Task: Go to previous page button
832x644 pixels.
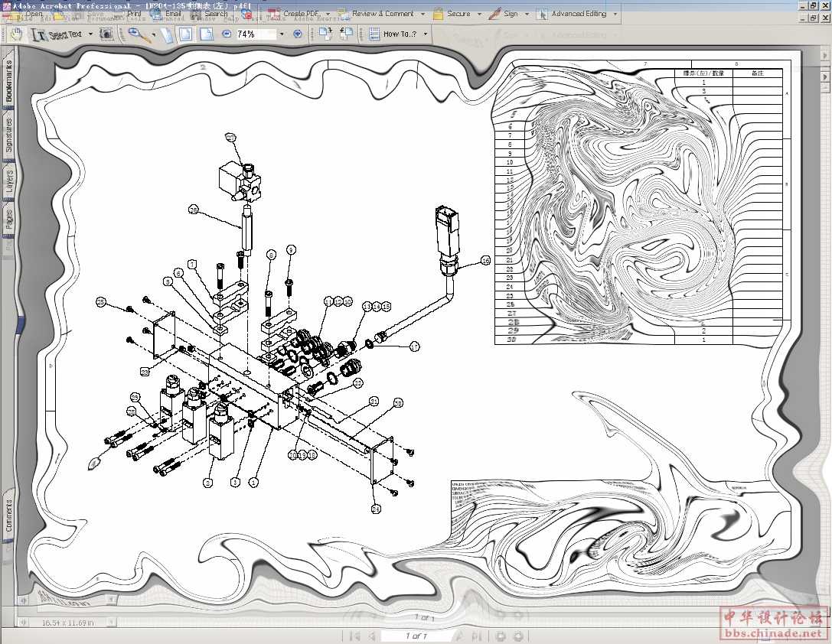Action: [x=372, y=636]
